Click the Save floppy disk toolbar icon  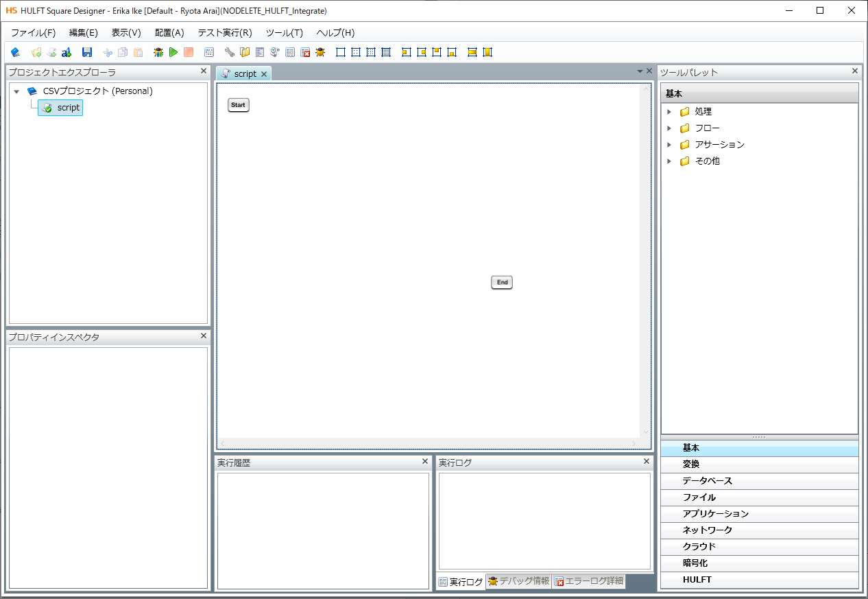pyautogui.click(x=87, y=52)
